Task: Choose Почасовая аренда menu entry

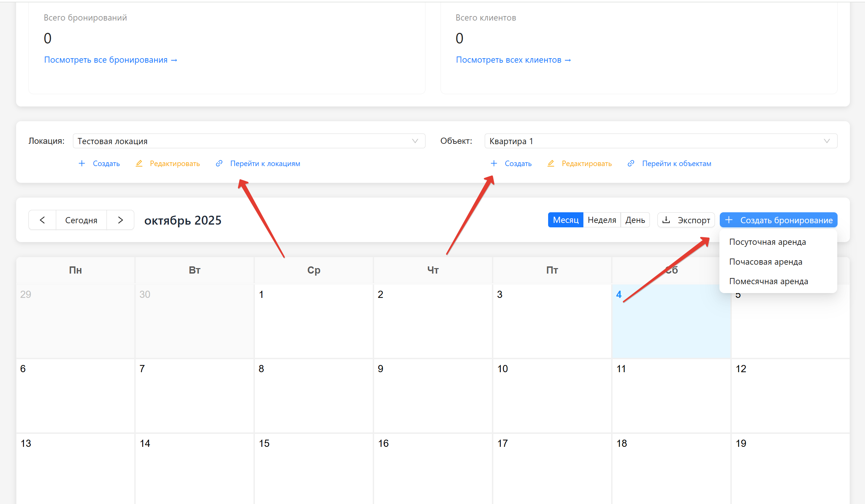Action: coord(765,262)
